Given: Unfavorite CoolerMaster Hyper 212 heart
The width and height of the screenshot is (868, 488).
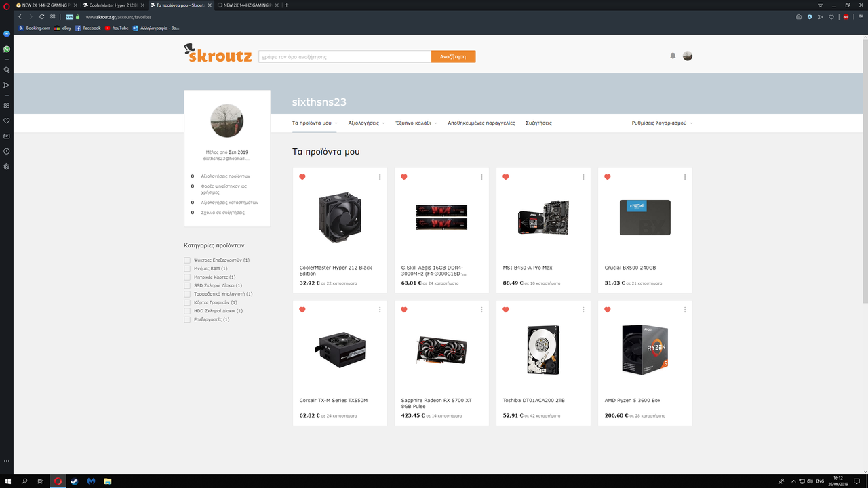Looking at the screenshot, I should pos(302,177).
